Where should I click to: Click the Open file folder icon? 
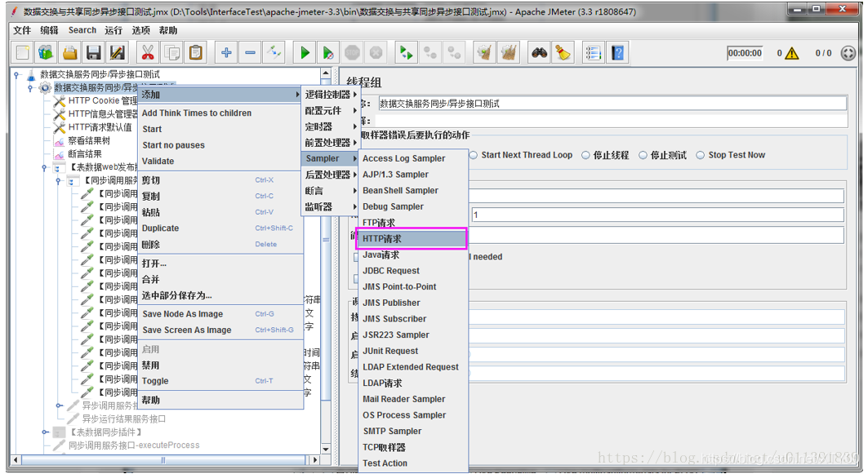coord(69,53)
